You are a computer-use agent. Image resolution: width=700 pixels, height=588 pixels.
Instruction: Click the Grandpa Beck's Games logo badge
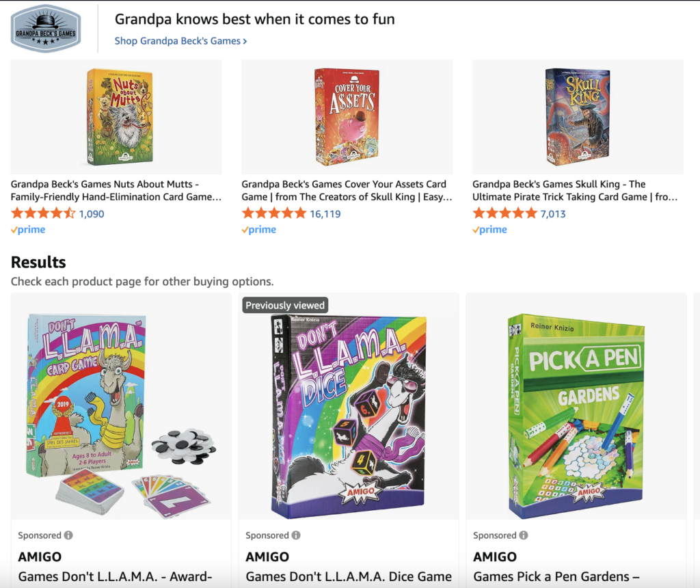click(46, 29)
